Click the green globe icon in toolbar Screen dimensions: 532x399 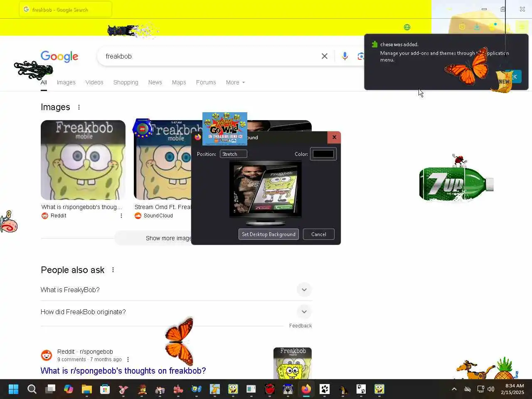point(407,27)
